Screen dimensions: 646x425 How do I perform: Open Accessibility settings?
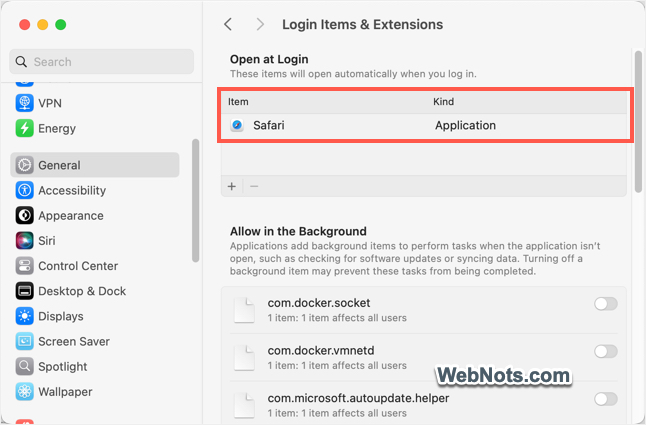[x=95, y=190]
